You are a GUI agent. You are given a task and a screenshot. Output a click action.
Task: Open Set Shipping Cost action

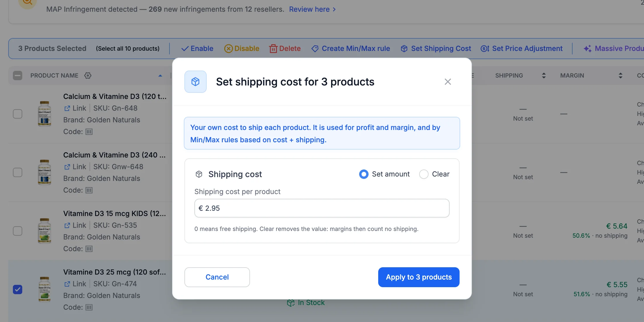point(436,49)
